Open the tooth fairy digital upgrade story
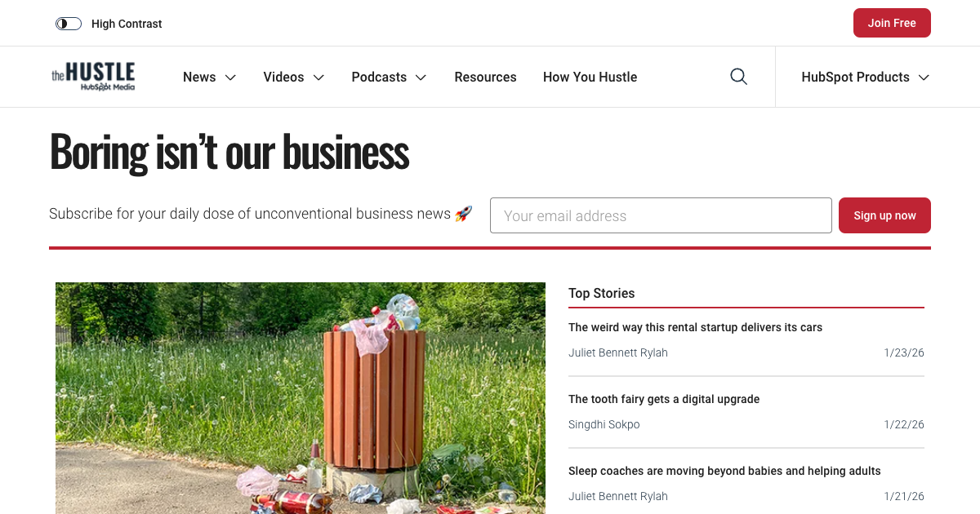 pyautogui.click(x=664, y=399)
